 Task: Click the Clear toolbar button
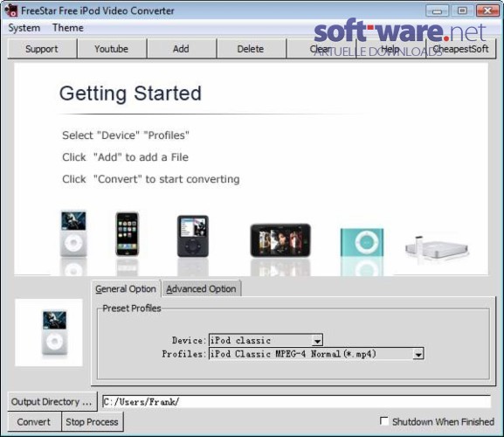tap(321, 49)
